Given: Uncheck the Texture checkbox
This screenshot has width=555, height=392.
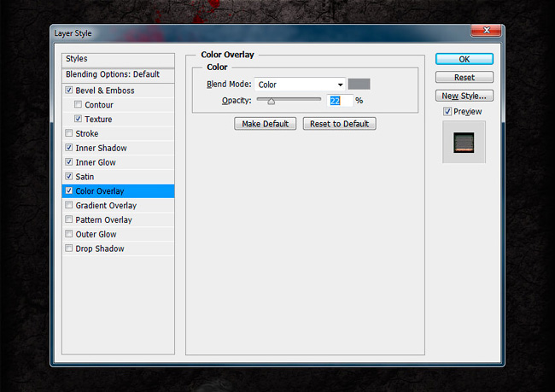Looking at the screenshot, I should 79,119.
